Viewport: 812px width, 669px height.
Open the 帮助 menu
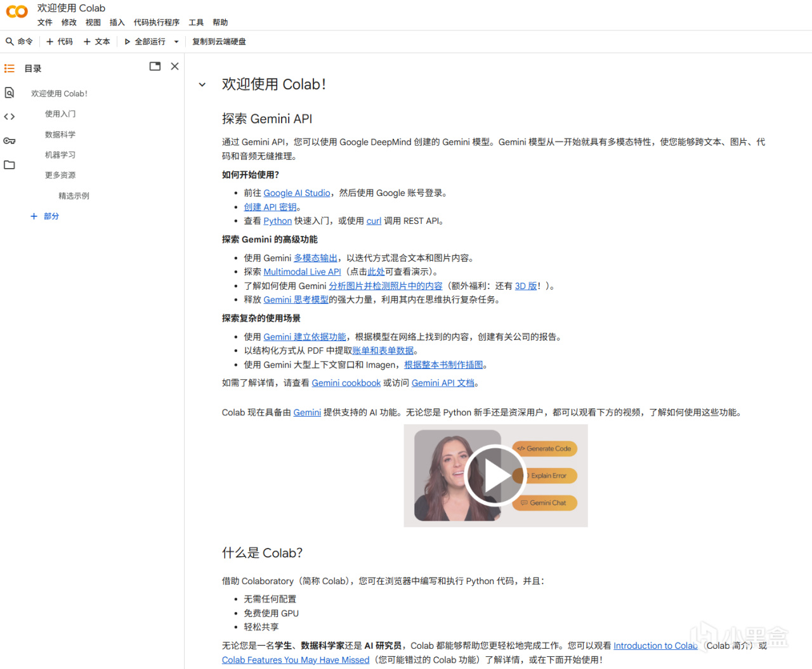point(220,22)
